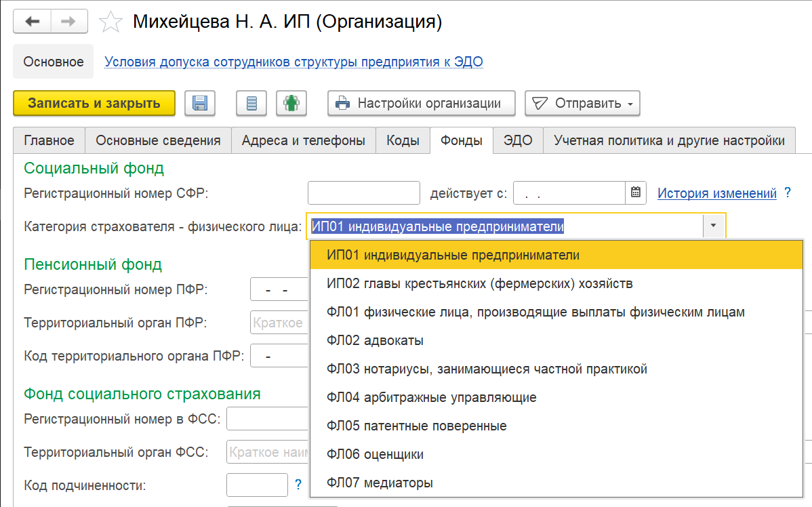Click the Регистрационный номер СФР input field
Viewport: 812px width, 507px height.
(x=364, y=193)
